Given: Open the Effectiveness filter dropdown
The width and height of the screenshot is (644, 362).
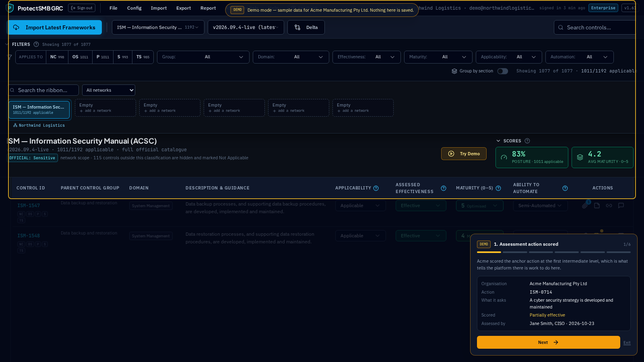Looking at the screenshot, I should (367, 57).
